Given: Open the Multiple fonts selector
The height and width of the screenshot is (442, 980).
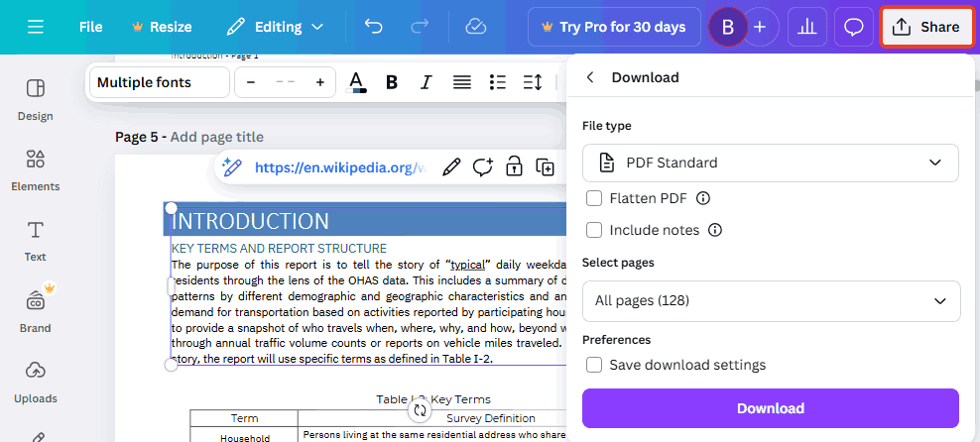Looking at the screenshot, I should (x=160, y=82).
